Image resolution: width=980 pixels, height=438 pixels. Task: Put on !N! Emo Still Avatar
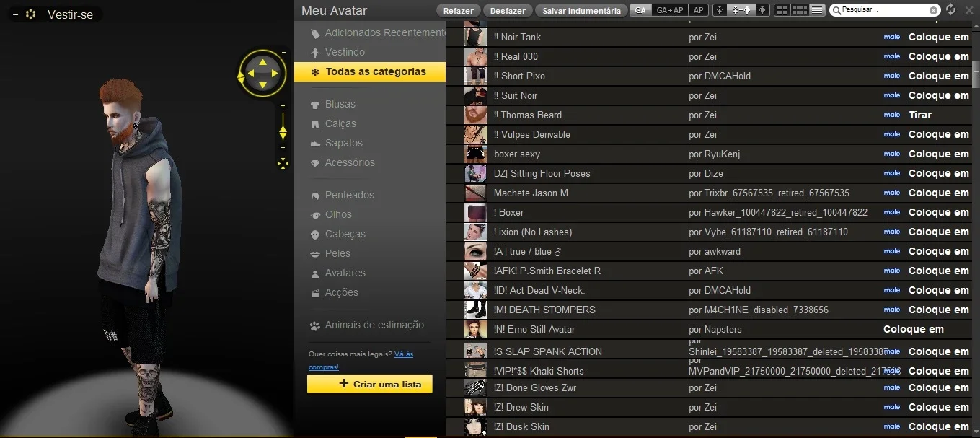tap(914, 329)
